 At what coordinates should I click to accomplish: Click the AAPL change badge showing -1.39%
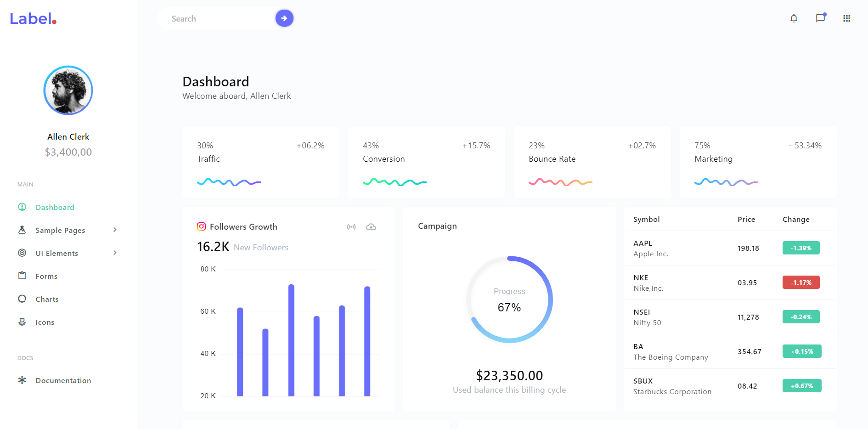click(x=801, y=248)
